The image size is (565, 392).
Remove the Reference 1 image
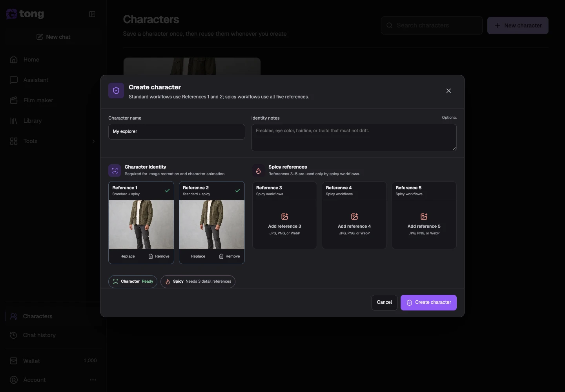(x=159, y=256)
